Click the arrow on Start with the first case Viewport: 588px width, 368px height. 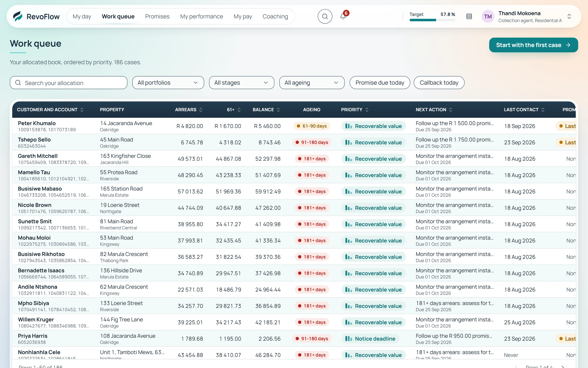click(x=568, y=45)
